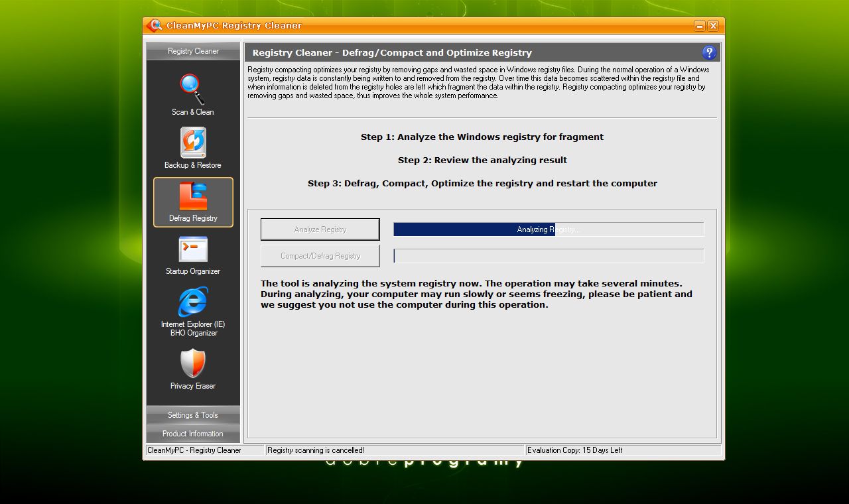This screenshot has width=849, height=504.
Task: Click the 'Step 3: Defrag, Compact, Optimize' text
Action: click(x=482, y=184)
